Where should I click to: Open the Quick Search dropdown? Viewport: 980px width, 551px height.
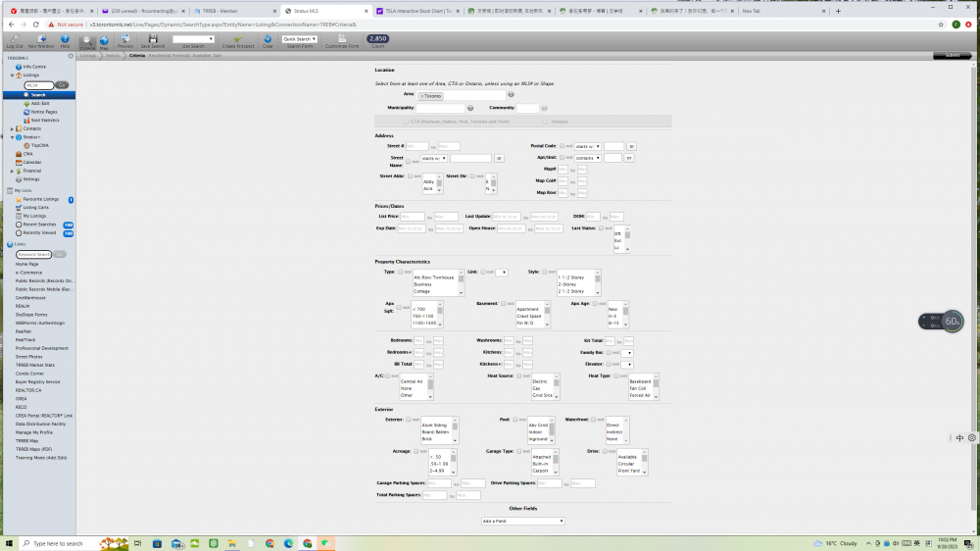[x=299, y=39]
